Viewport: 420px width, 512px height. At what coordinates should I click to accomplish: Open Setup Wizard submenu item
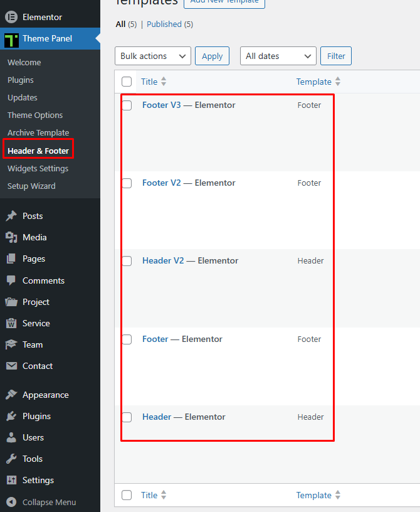click(x=31, y=186)
